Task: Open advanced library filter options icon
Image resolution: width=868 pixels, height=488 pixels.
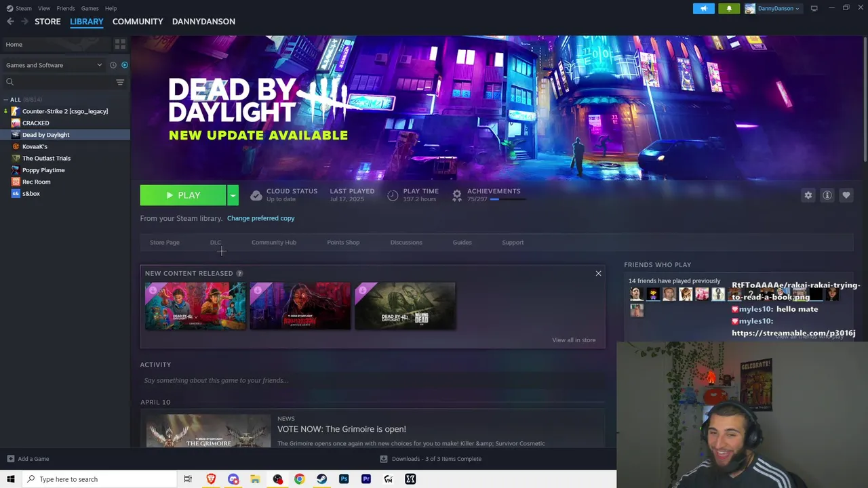Action: coord(120,82)
